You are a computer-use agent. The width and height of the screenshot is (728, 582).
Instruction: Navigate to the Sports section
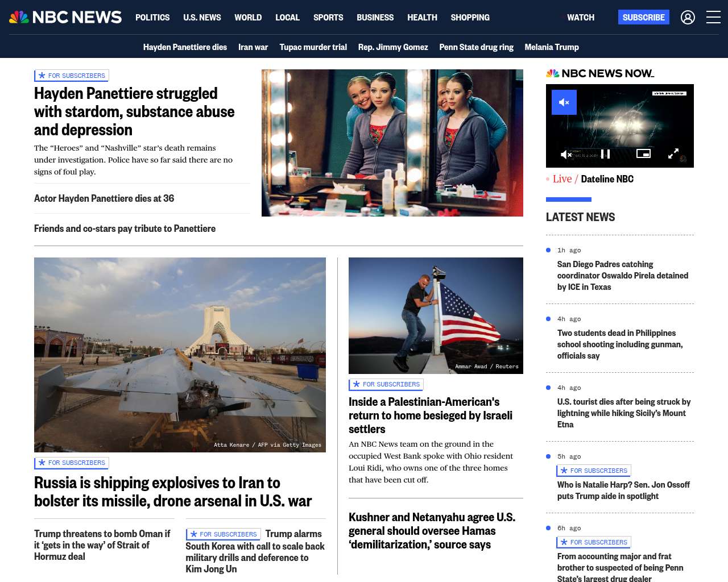click(328, 18)
